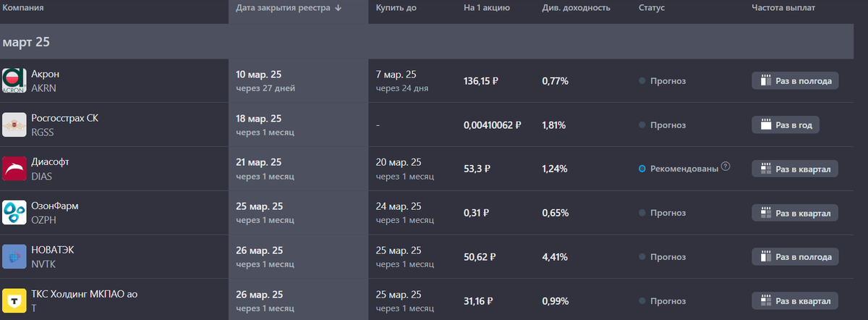The height and width of the screenshot is (320, 868).
Task: Show the help tooltip next to Рекомендованы
Action: [x=726, y=167]
